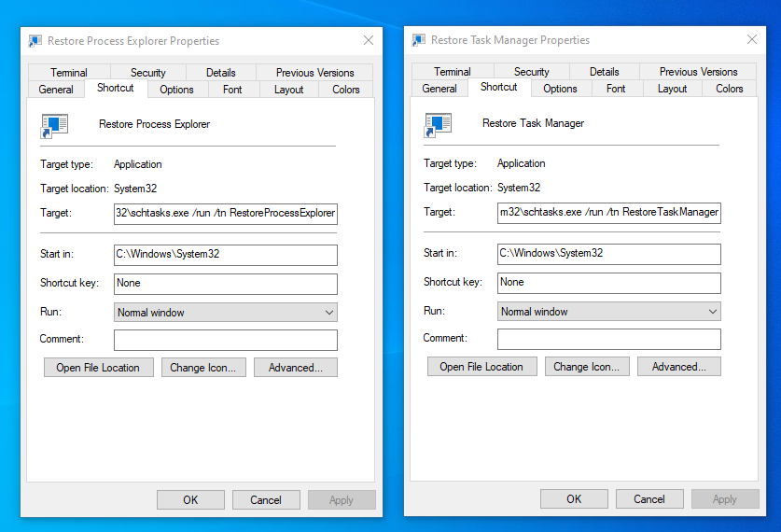The image size is (781, 532).
Task: Open the Colors tab in Task Manager properties
Action: tap(729, 89)
